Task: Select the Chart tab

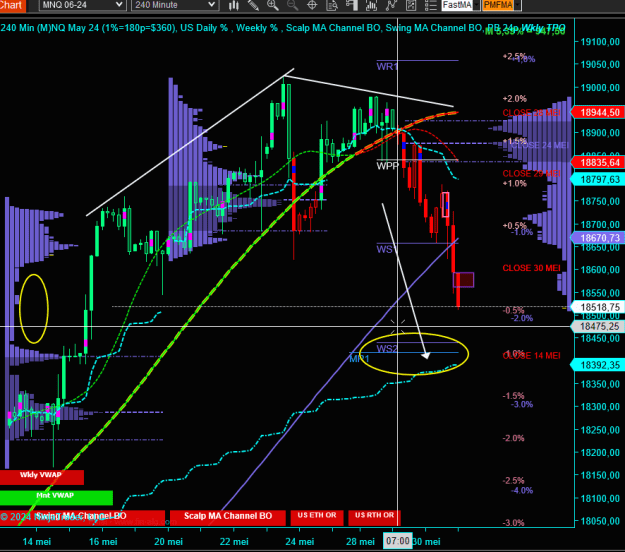Action: 12,5
